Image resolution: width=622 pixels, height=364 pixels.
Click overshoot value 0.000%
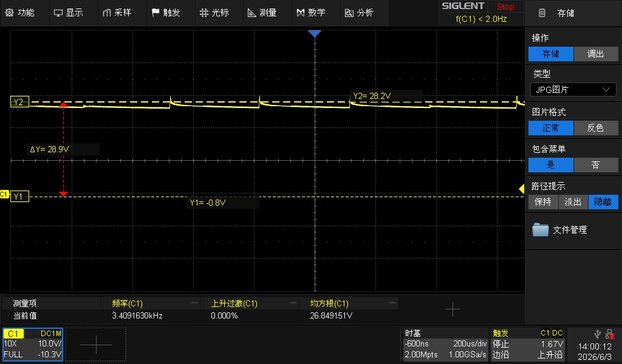coord(224,315)
